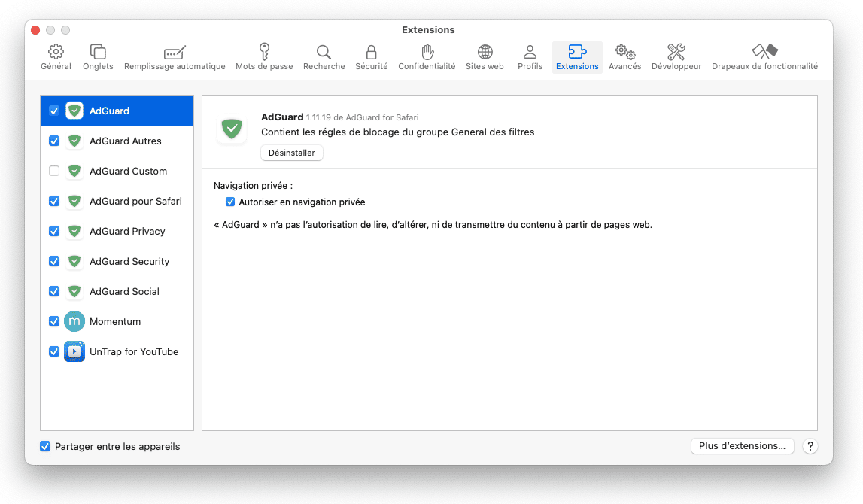Screen dimensions: 863x504
Task: Select AdGuard Social row name
Action: 124,291
